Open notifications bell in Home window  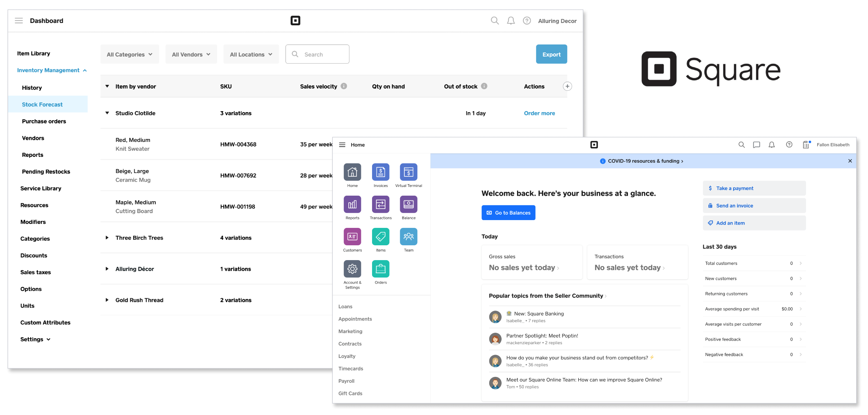click(x=772, y=145)
